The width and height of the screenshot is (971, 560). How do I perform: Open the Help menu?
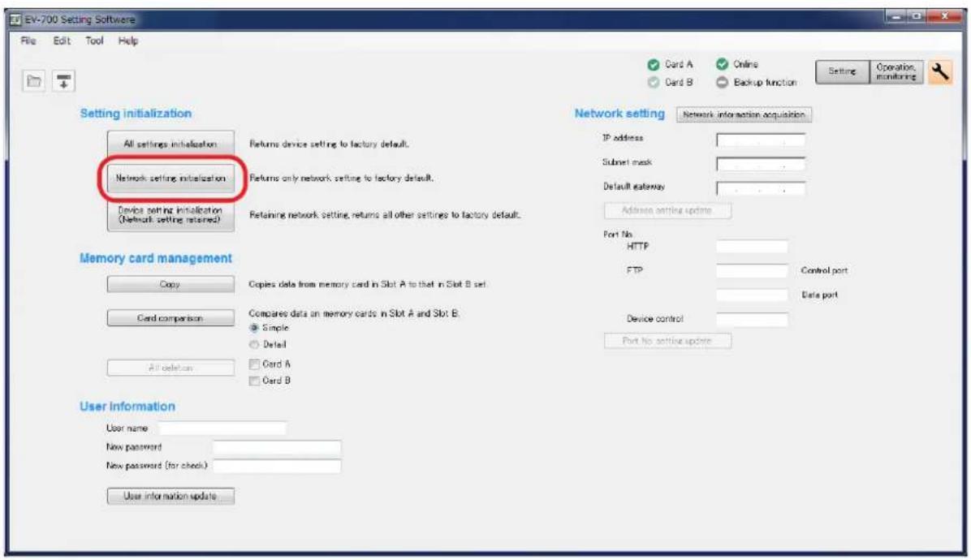pos(128,41)
